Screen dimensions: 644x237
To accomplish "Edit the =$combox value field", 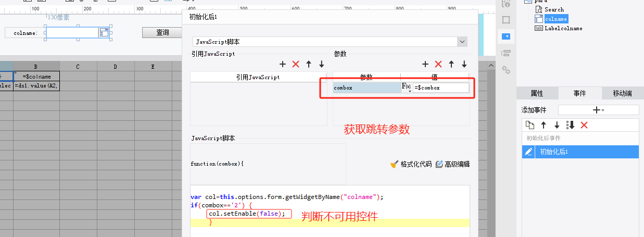I will pyautogui.click(x=441, y=88).
